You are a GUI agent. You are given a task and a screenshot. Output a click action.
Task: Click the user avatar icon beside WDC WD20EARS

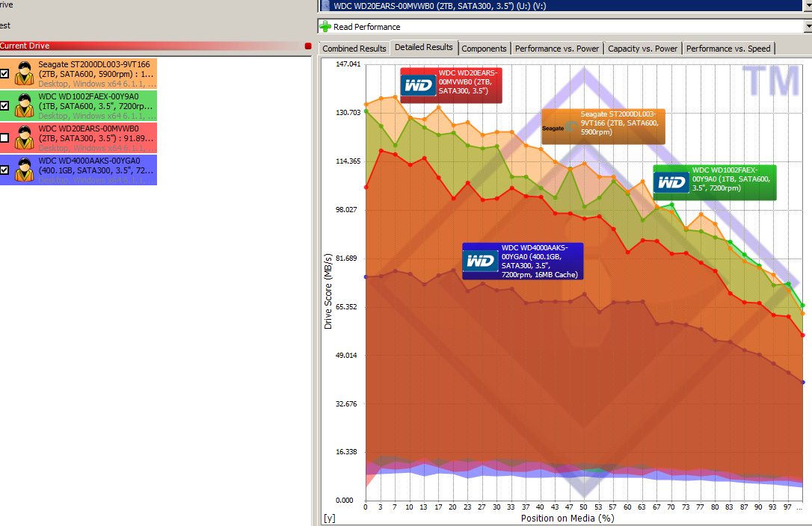coord(24,137)
